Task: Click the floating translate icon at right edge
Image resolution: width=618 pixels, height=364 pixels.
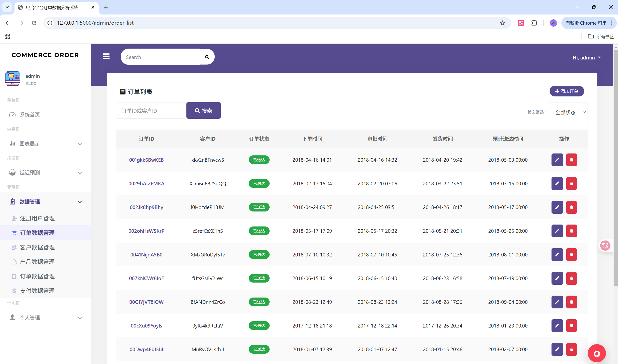Action: pos(605,245)
